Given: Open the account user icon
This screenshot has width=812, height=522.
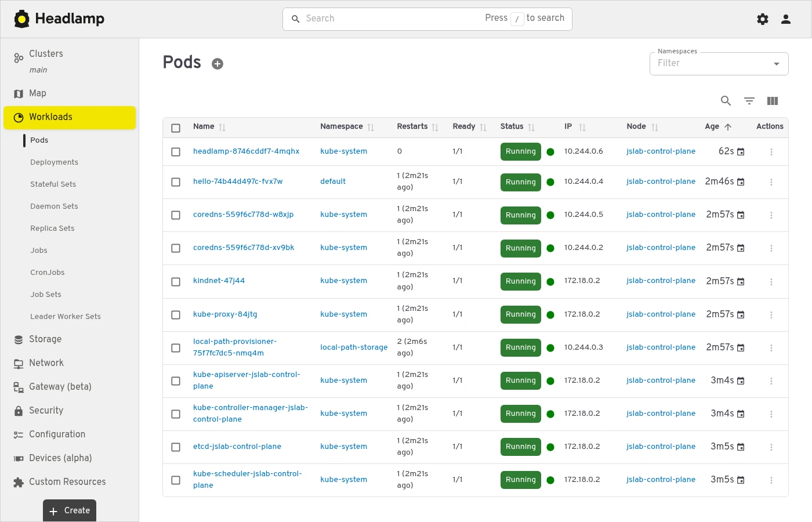Looking at the screenshot, I should click(786, 19).
